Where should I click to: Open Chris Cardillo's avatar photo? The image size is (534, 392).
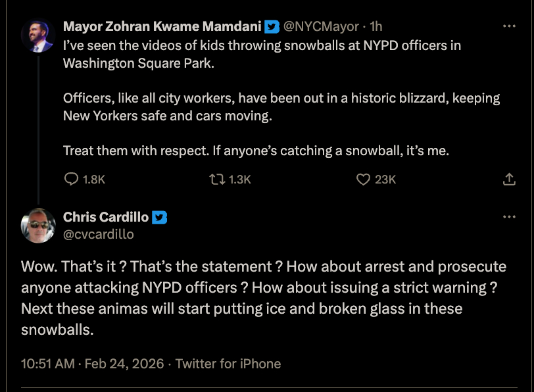pyautogui.click(x=38, y=226)
